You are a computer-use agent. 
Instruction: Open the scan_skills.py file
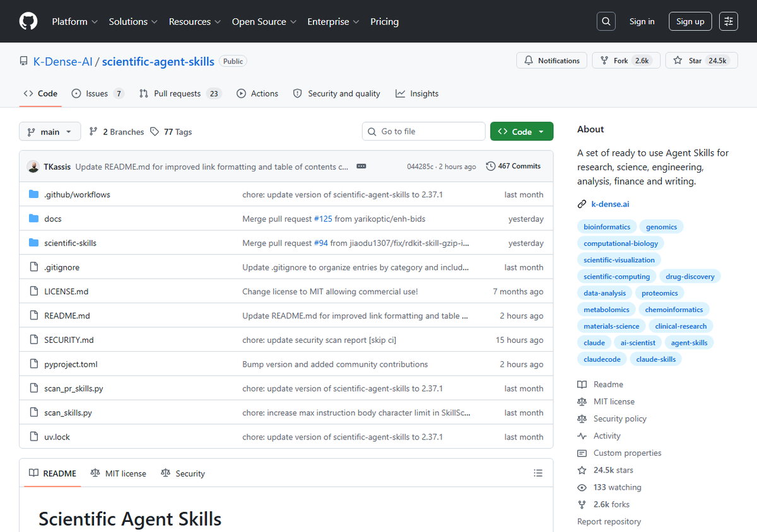68,413
